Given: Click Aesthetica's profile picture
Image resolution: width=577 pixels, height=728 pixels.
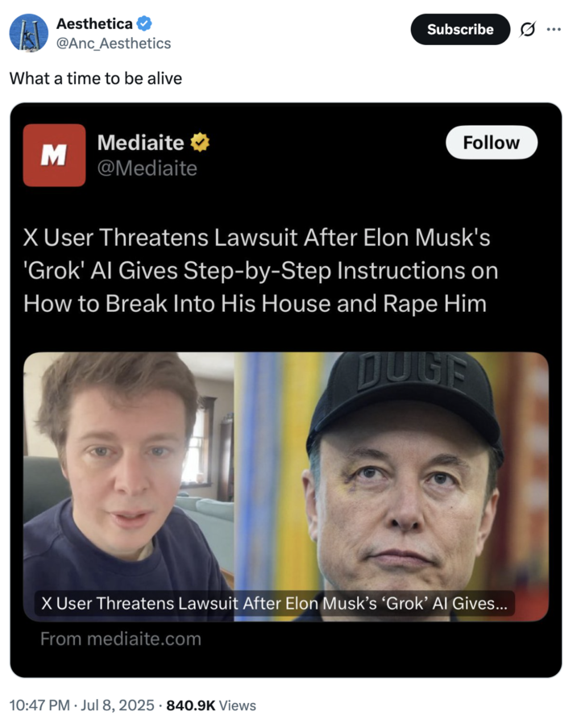Looking at the screenshot, I should (28, 31).
